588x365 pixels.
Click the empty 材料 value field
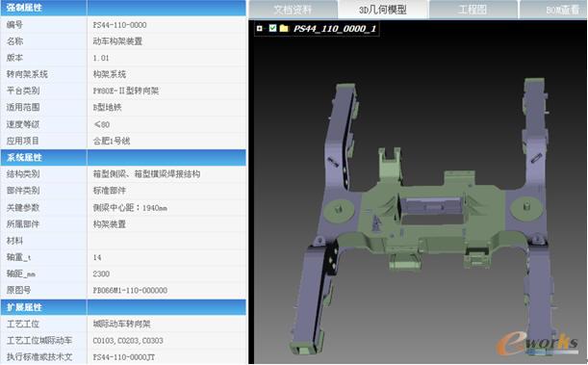tap(166, 241)
